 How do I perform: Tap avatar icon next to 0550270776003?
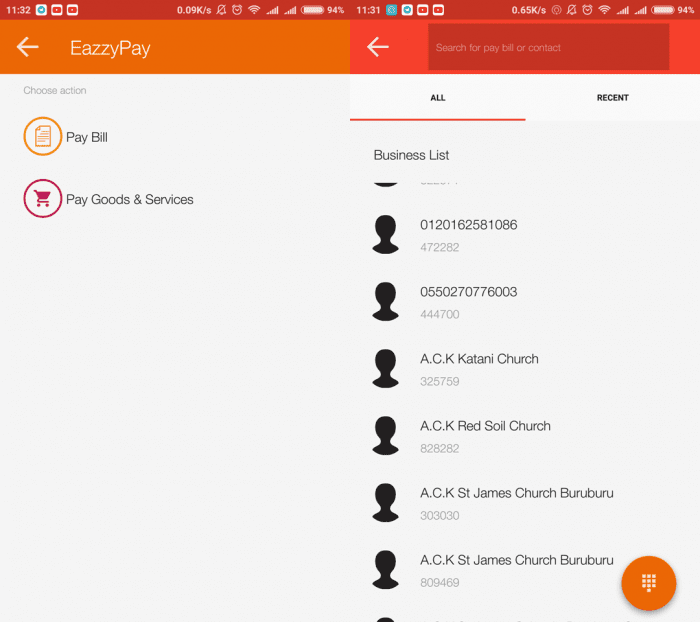click(x=386, y=301)
